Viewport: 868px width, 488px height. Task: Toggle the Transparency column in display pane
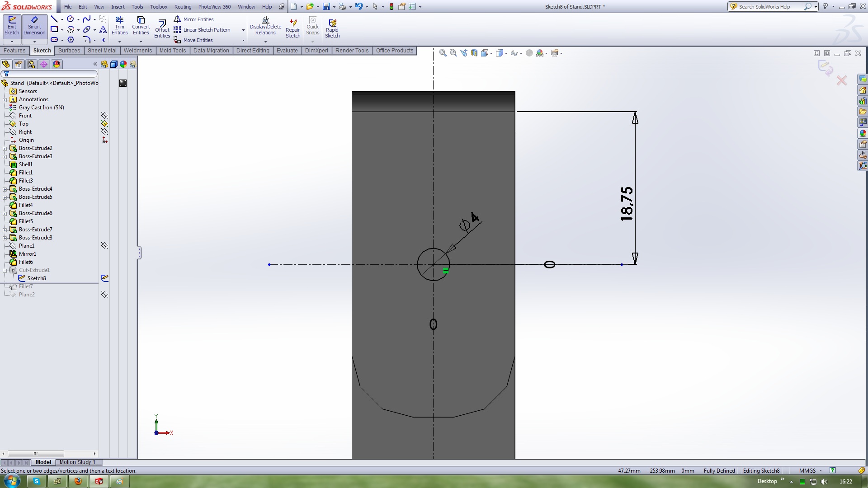(133, 64)
